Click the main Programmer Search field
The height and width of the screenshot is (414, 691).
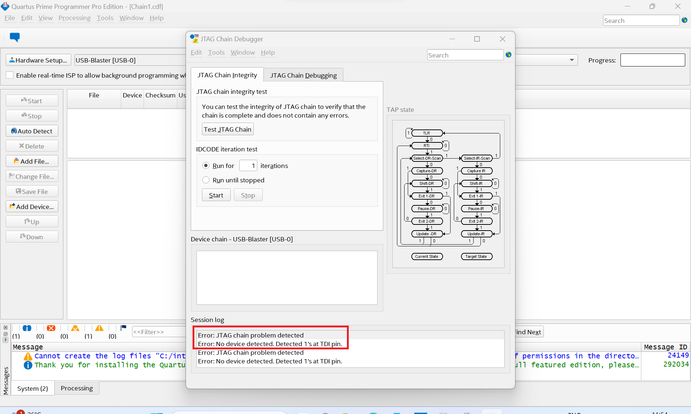[x=641, y=21]
